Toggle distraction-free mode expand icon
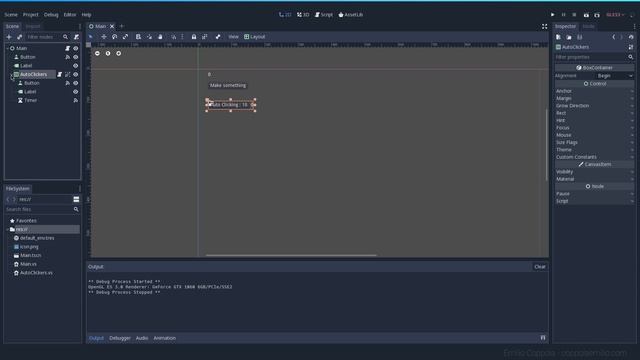The height and width of the screenshot is (360, 640). click(x=544, y=26)
